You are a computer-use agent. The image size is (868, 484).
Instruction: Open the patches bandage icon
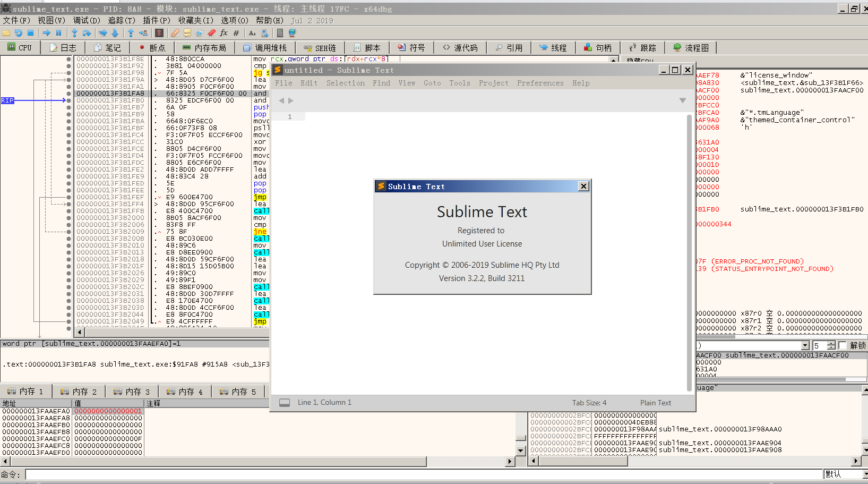175,33
